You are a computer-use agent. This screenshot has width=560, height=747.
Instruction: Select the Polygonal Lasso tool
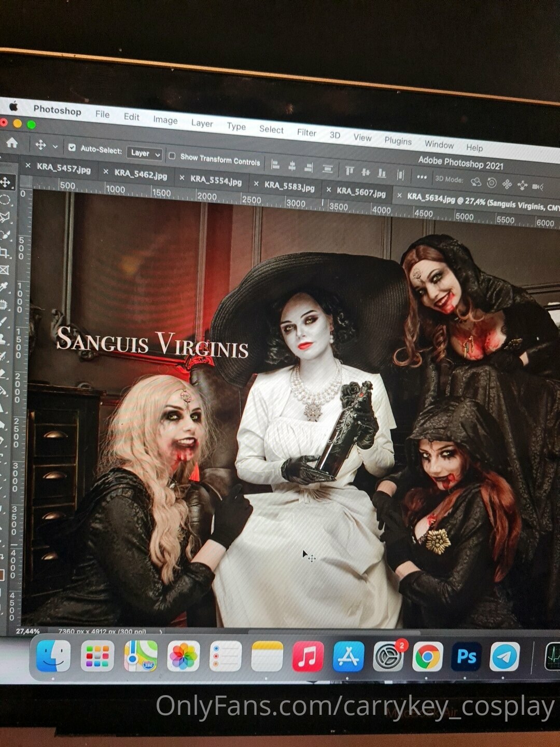tap(5, 217)
